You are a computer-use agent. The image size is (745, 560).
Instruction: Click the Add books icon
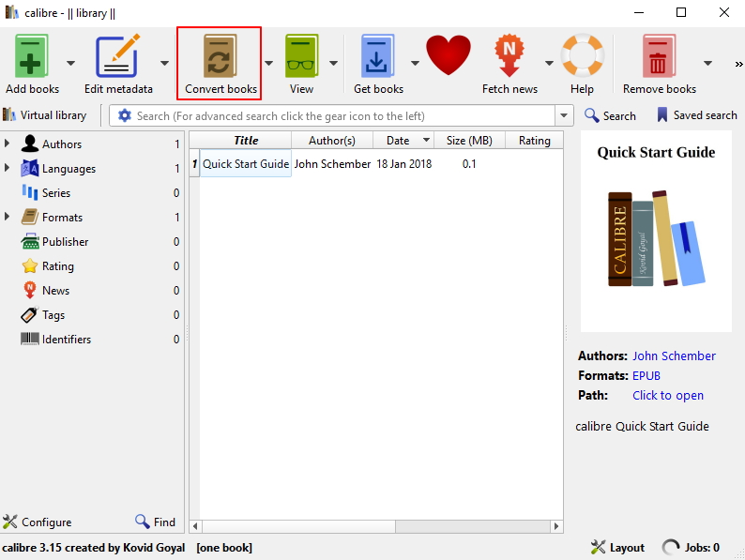click(x=31, y=56)
